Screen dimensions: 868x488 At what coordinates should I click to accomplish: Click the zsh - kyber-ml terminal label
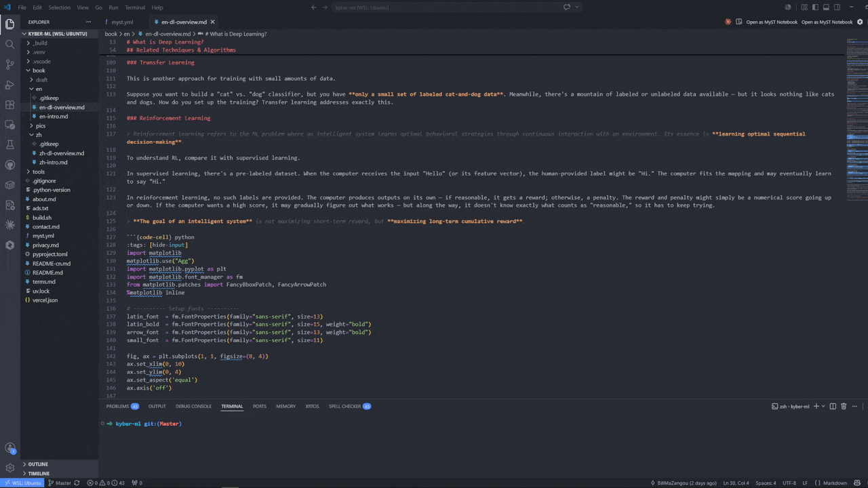(791, 406)
